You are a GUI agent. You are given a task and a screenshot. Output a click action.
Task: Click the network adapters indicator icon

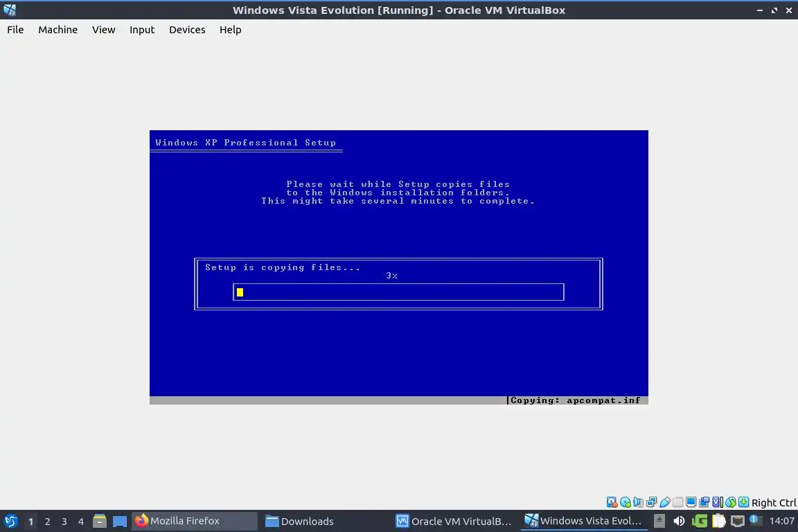click(651, 502)
